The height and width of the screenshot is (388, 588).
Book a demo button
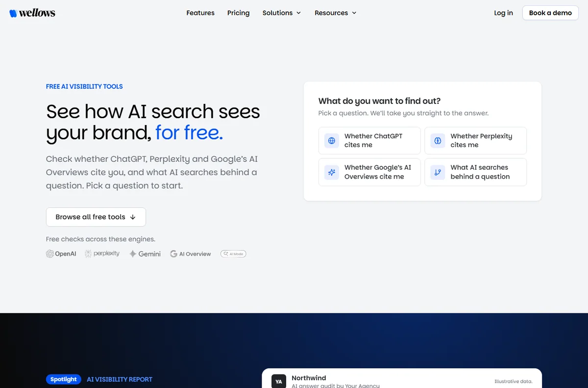pos(550,13)
